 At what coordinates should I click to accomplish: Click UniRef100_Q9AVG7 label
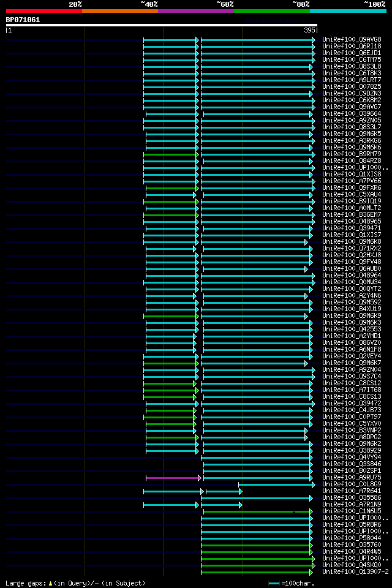352,107
